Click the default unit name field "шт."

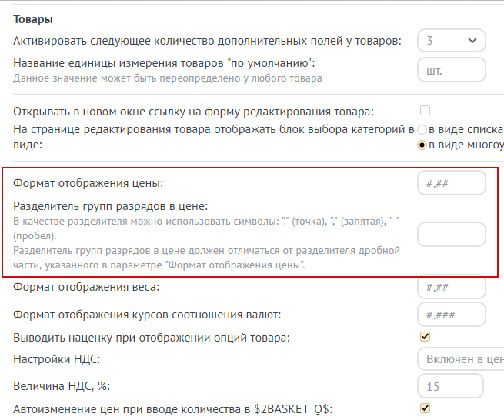[451, 70]
